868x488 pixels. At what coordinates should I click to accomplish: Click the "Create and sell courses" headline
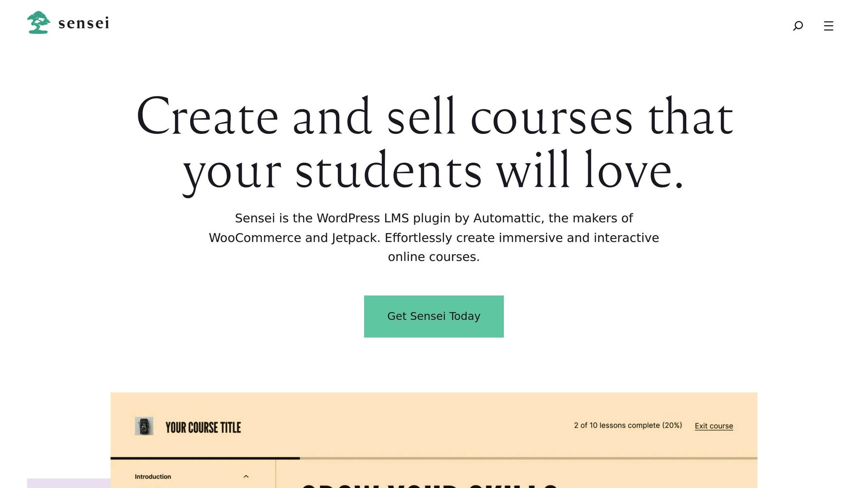(434, 116)
